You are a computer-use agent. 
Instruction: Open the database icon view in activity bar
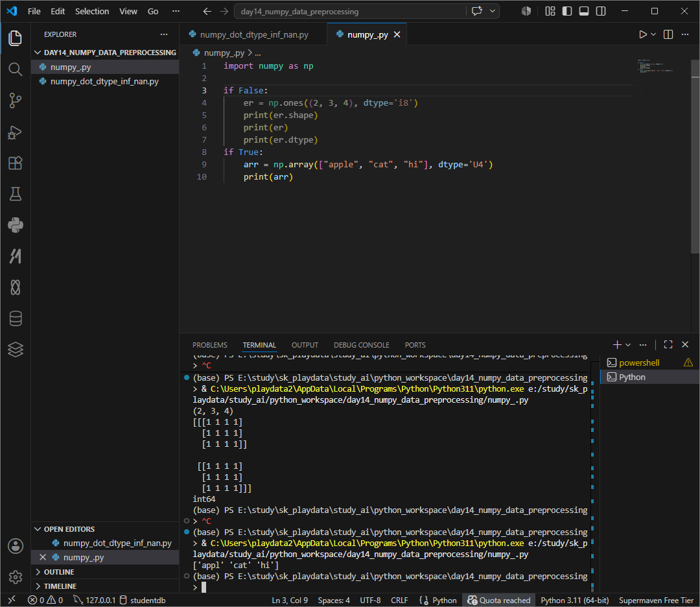point(15,318)
